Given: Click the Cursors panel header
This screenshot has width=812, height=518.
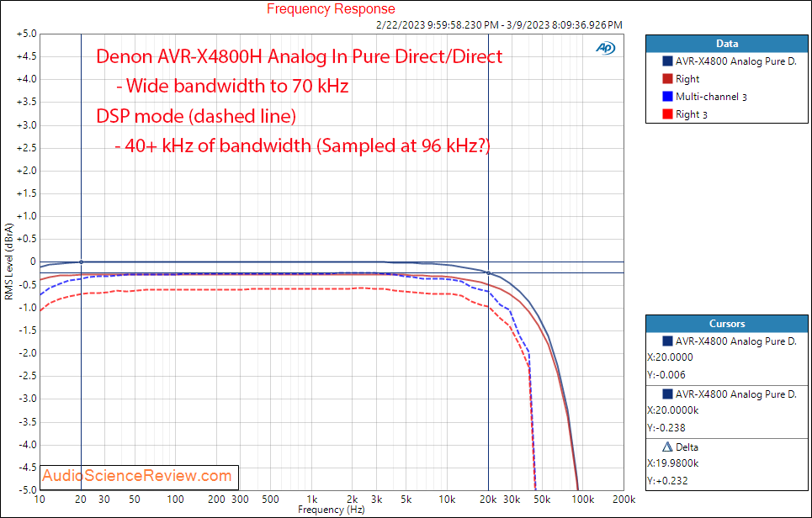Looking at the screenshot, I should 726,324.
